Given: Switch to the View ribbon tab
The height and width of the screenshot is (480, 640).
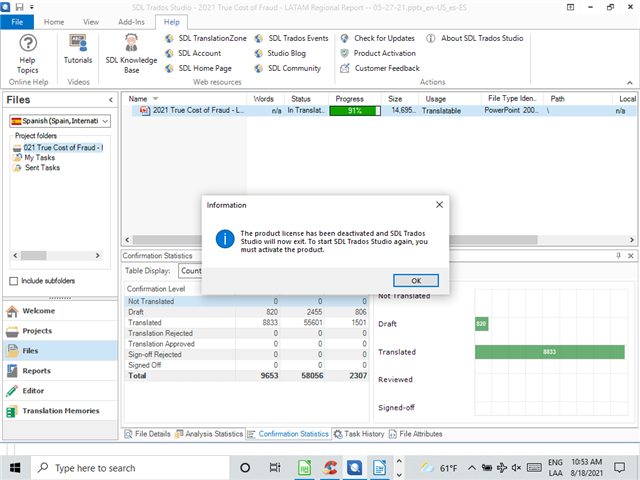Looking at the screenshot, I should pyautogui.click(x=91, y=22).
